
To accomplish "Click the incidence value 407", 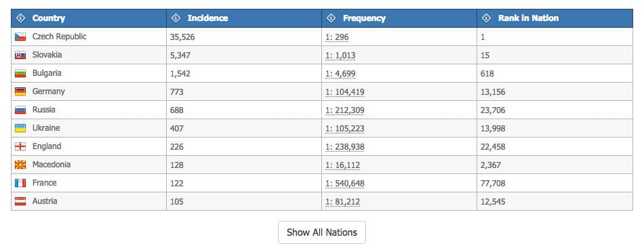I will coord(177,129).
